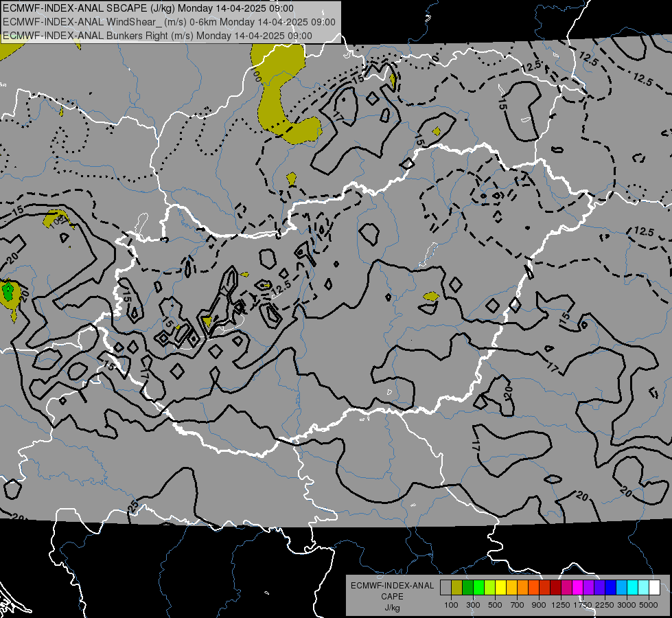Viewport: 672px width, 618px height.
Task: Click the J/kg unit label in legend
Action: (x=392, y=608)
